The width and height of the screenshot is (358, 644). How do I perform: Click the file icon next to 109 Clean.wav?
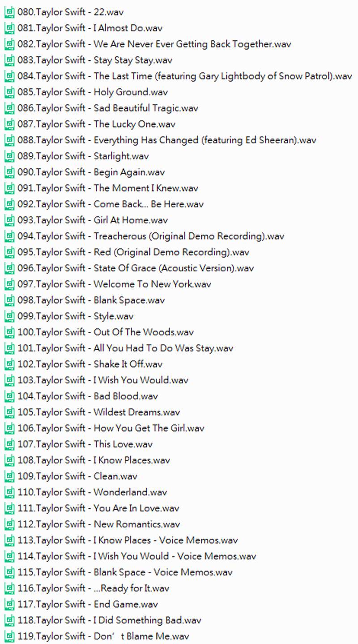coord(9,477)
